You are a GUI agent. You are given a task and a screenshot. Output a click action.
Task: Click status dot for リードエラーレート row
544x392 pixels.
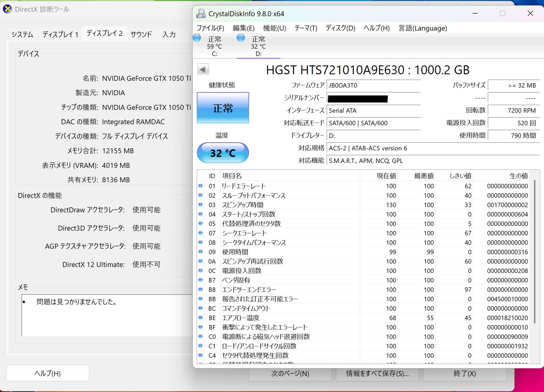pyautogui.click(x=201, y=186)
